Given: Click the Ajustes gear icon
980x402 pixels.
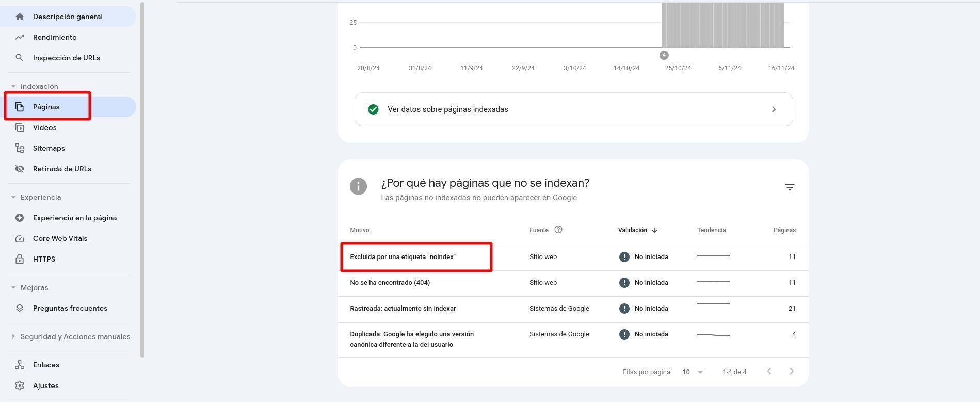Looking at the screenshot, I should coord(20,386).
